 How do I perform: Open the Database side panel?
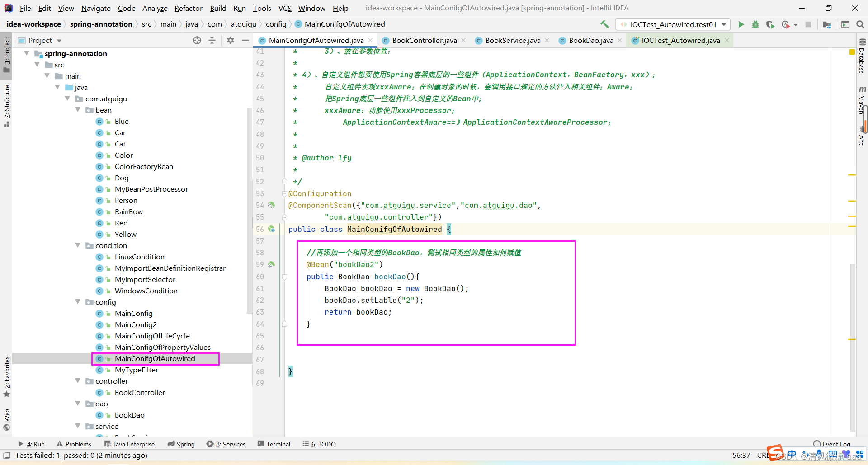coord(862,56)
